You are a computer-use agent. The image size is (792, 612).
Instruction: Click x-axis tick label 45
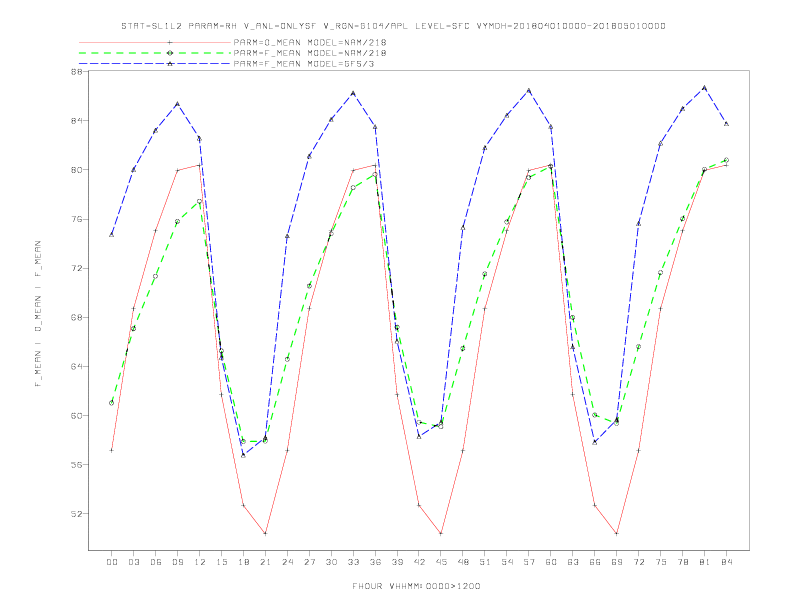coord(441,562)
